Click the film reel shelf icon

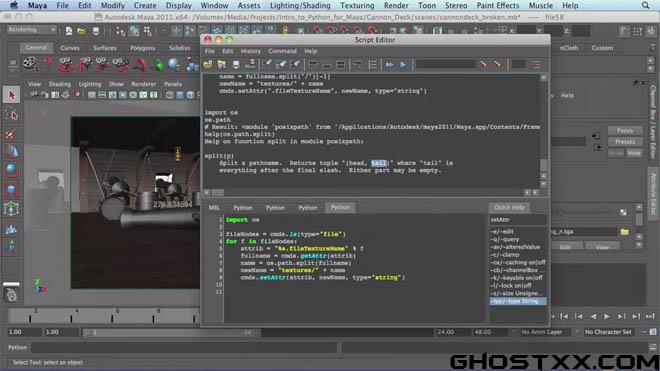pos(30,64)
